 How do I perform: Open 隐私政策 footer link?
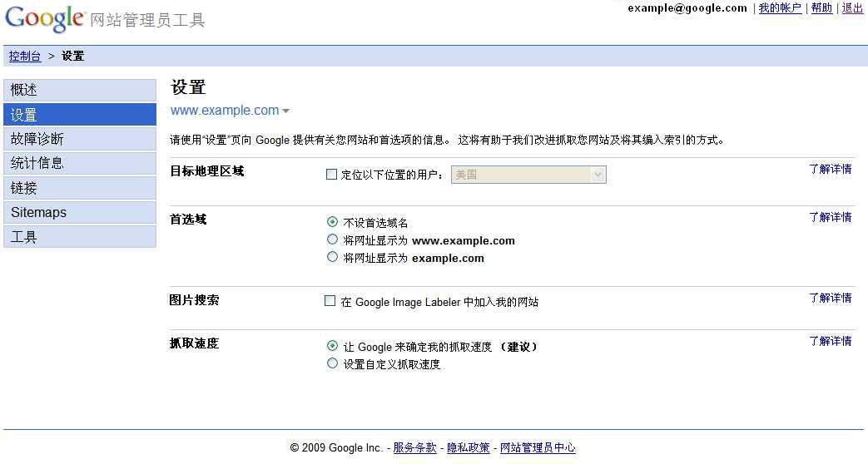click(x=469, y=447)
